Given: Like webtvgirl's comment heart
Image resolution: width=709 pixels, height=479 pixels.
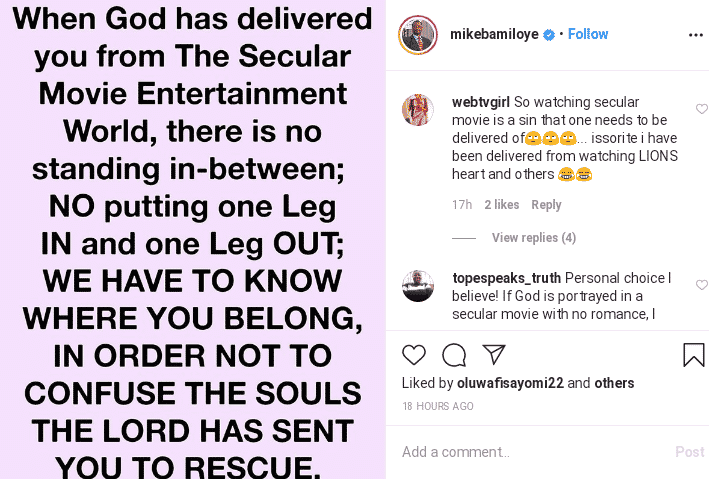Looking at the screenshot, I should point(701,109).
